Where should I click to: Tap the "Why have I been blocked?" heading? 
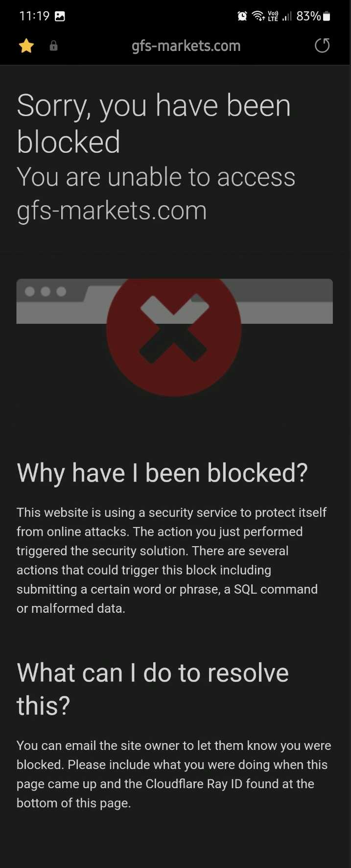point(162,473)
